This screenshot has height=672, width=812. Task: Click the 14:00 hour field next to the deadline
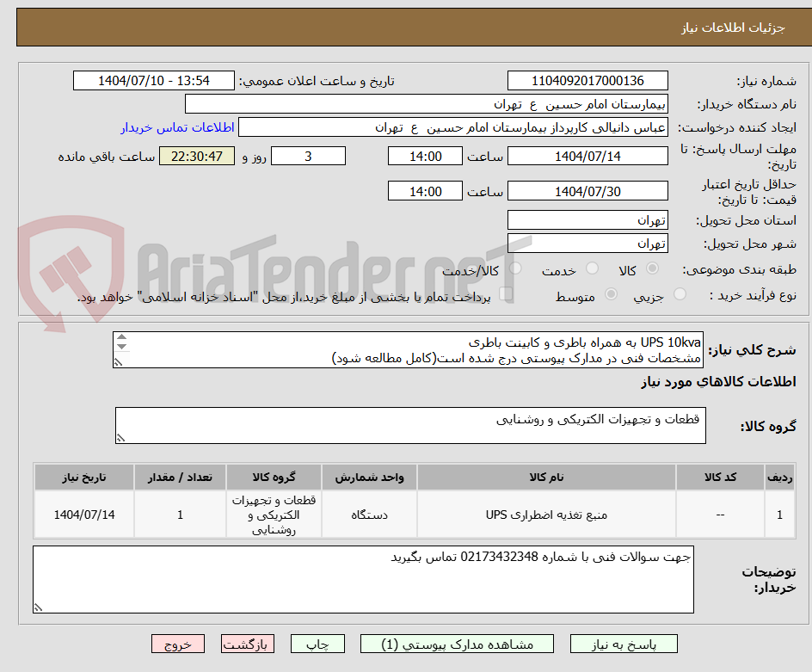[427, 156]
